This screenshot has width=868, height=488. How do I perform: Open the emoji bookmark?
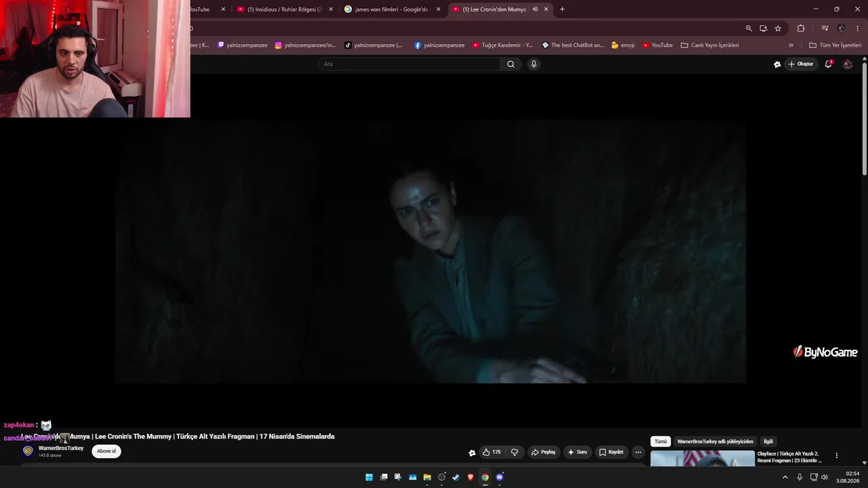[x=623, y=45]
